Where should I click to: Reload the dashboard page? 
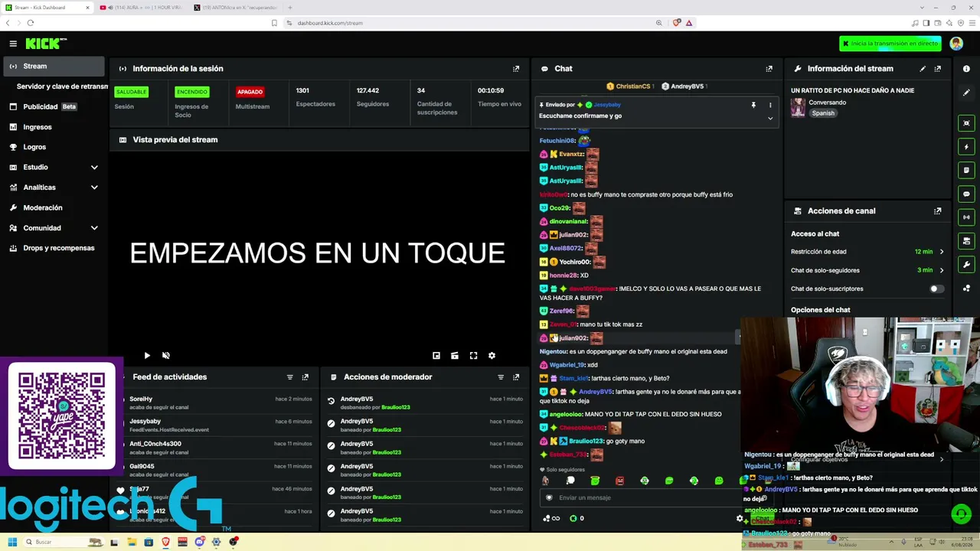(31, 23)
